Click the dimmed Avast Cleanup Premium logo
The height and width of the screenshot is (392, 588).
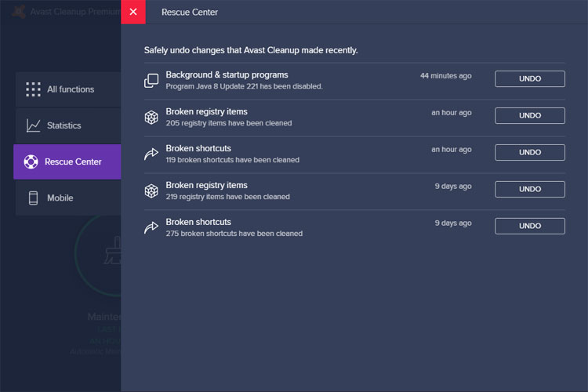[x=18, y=12]
